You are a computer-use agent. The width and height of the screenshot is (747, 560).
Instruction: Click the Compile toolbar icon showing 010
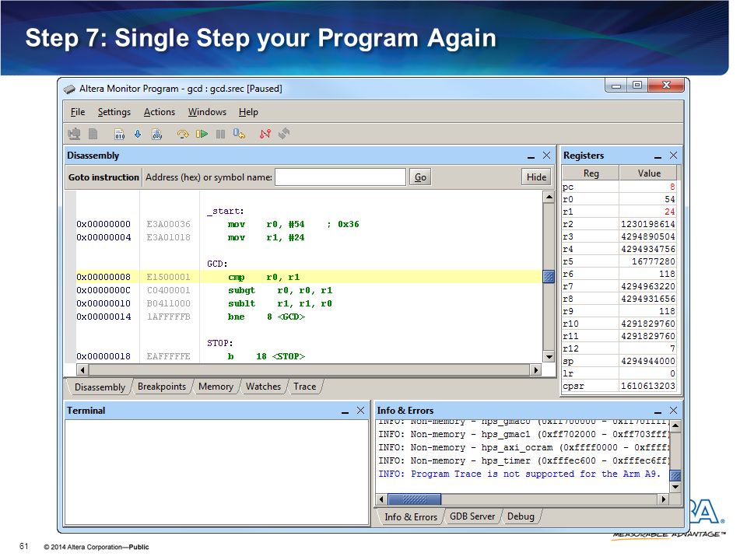(x=119, y=135)
